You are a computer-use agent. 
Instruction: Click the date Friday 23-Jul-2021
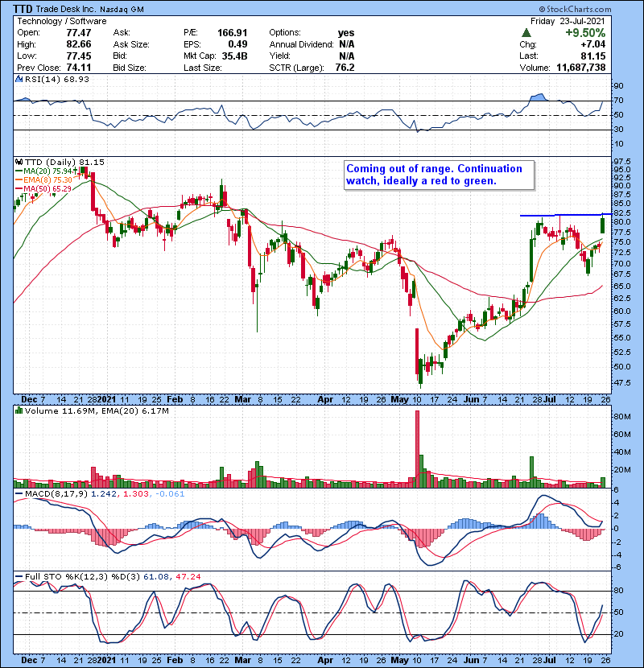(568, 21)
